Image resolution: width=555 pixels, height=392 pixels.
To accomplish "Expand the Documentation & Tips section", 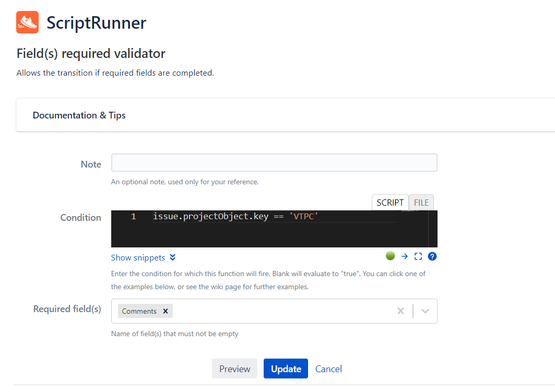I will [79, 115].
